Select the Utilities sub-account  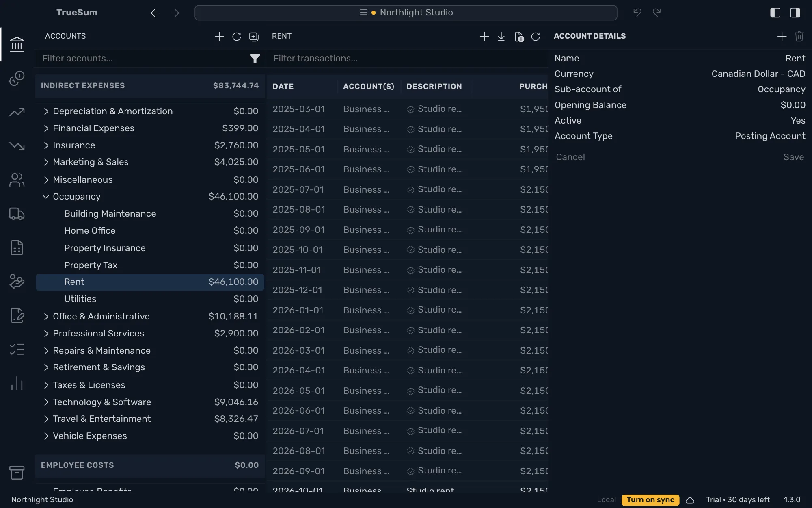click(150, 299)
